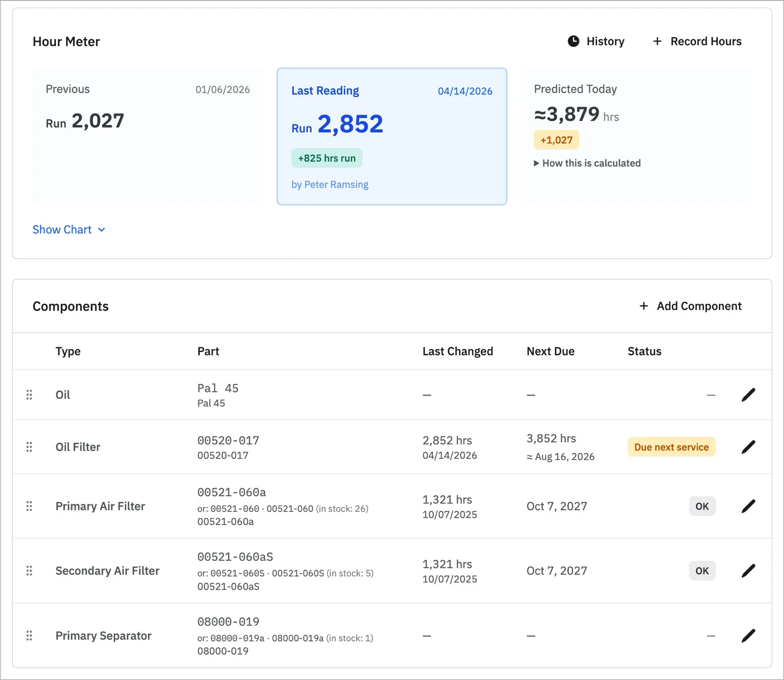Click the Status column header
Screen dimensions: 784x680
(644, 352)
